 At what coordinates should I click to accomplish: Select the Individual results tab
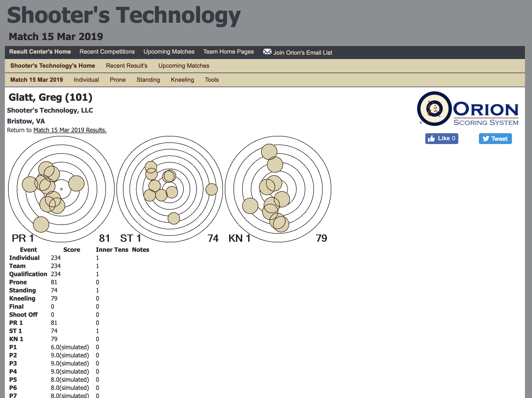click(x=86, y=80)
